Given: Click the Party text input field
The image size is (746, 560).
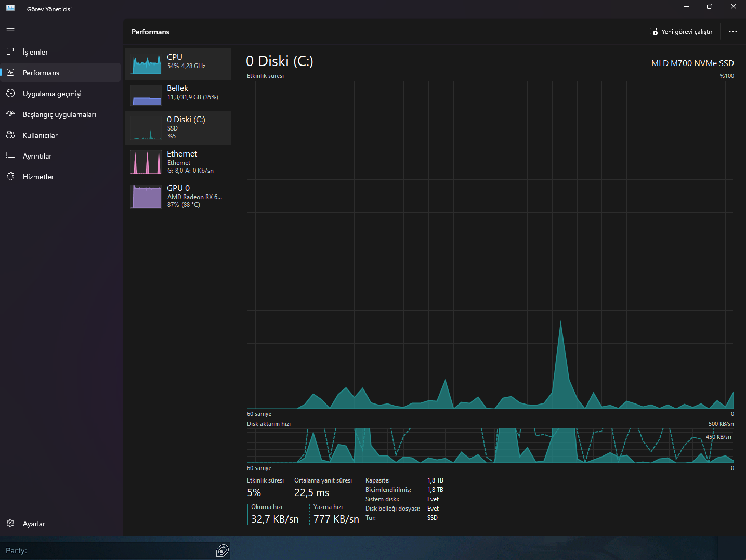Looking at the screenshot, I should tap(108, 551).
